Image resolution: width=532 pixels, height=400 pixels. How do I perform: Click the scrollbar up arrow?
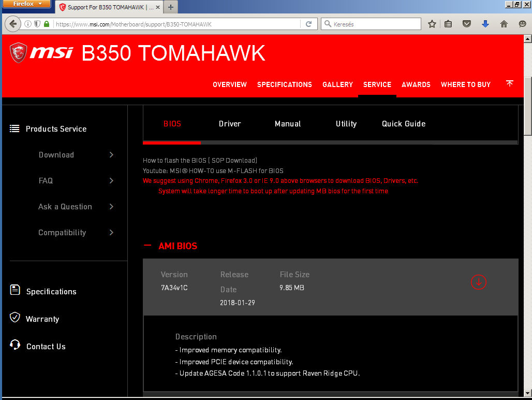528,39
